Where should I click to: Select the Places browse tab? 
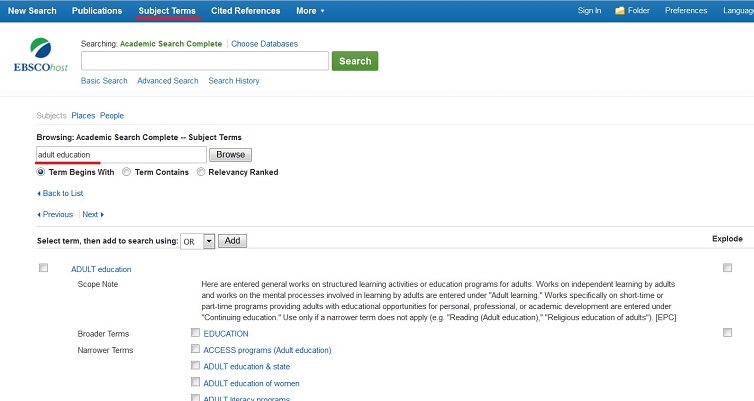click(x=83, y=115)
